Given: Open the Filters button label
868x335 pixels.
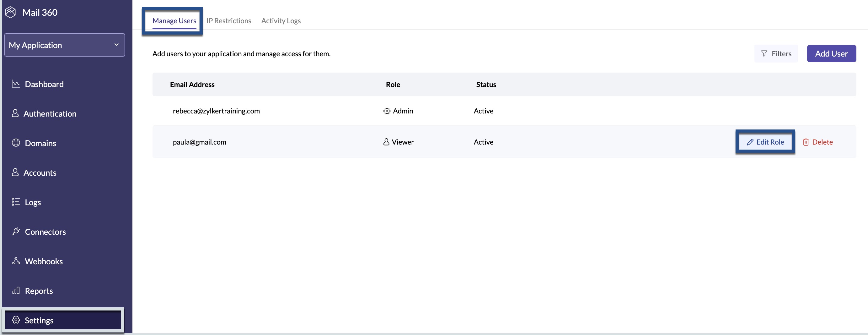Looking at the screenshot, I should [x=781, y=54].
